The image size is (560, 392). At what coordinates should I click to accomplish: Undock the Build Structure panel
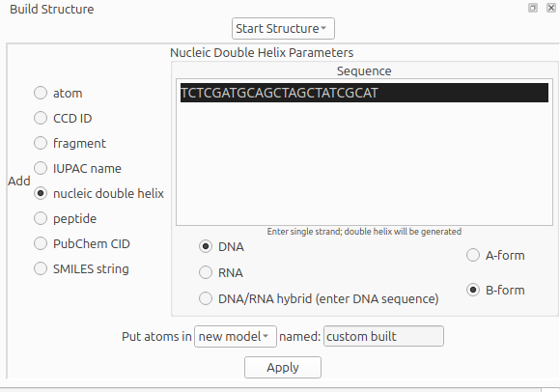533,8
